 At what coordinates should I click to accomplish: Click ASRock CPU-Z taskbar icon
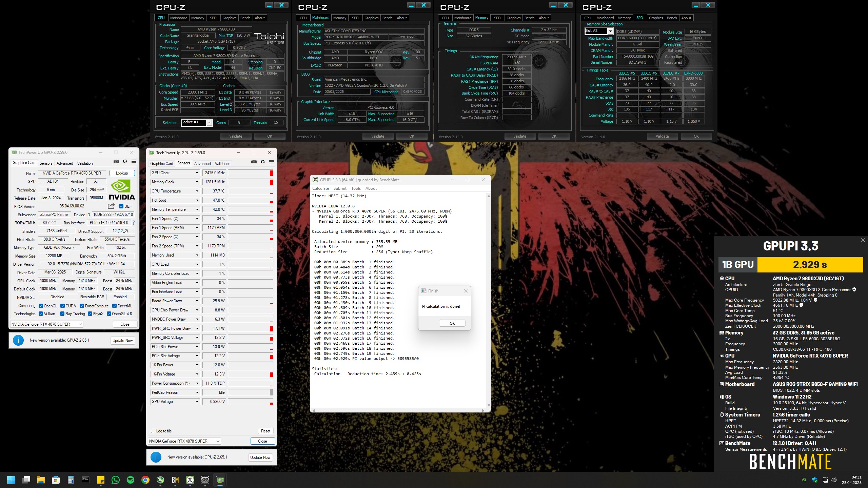click(205, 480)
